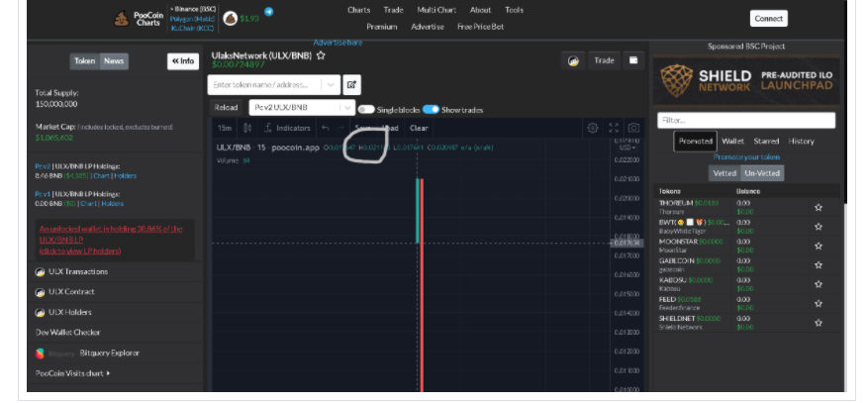Click the Trade button above the chart

point(604,60)
